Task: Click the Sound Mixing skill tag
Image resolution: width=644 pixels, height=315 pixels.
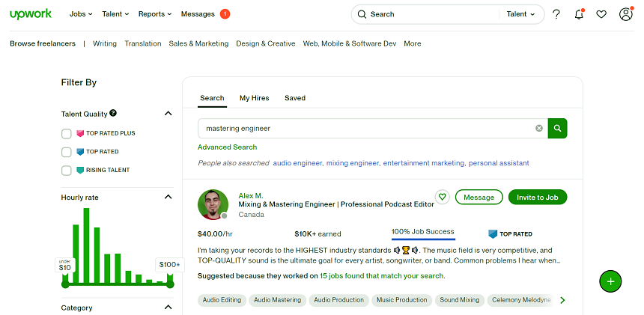Action: (x=460, y=300)
